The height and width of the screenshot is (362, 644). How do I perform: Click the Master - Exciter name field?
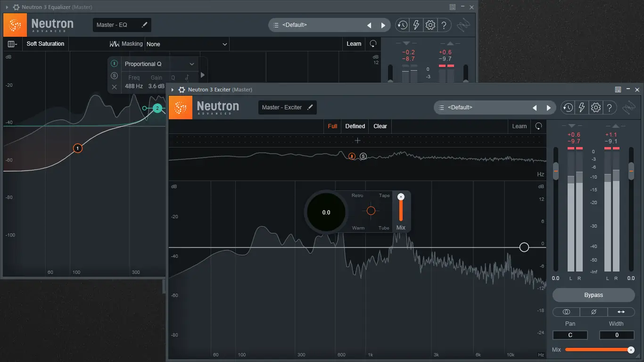pos(288,107)
